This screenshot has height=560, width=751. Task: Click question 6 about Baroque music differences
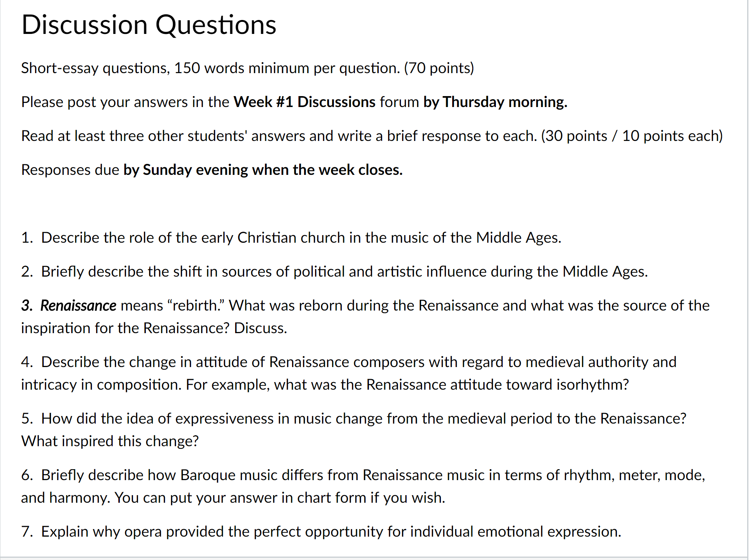(x=363, y=486)
